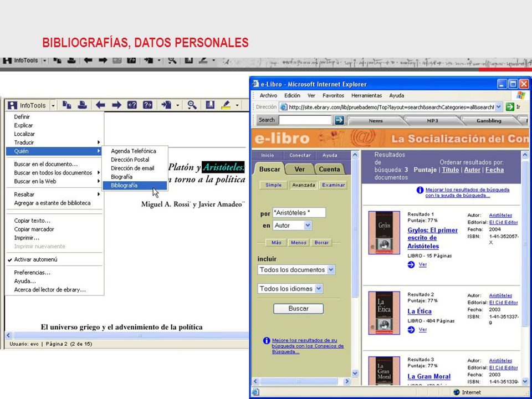Click the Gambling toolbar tab
The width and height of the screenshot is (532, 399).
click(x=489, y=120)
